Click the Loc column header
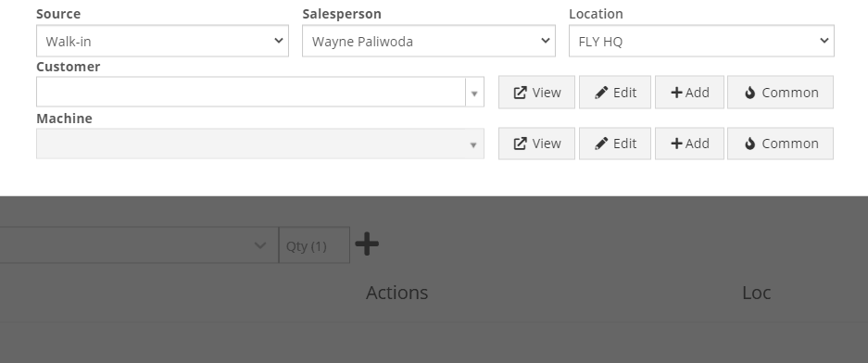The width and height of the screenshot is (868, 363). coord(756,293)
